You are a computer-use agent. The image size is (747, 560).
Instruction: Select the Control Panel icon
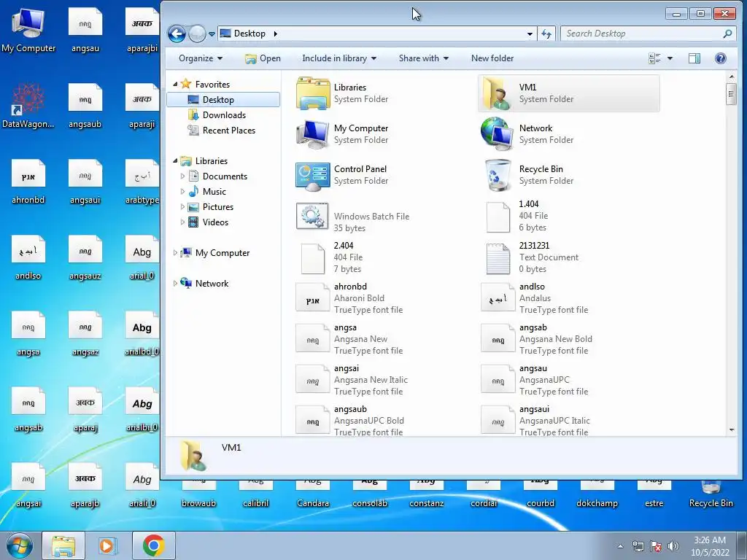[x=312, y=175]
